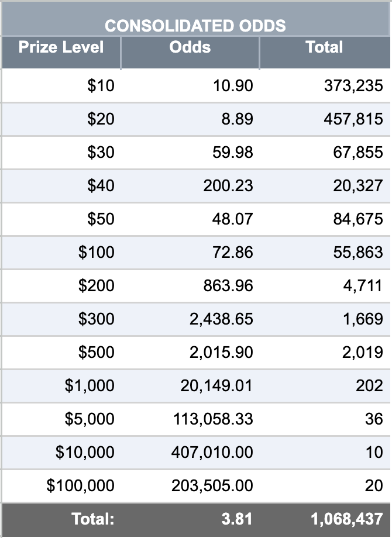
Task: Click the Odds column header
Action: [x=190, y=47]
